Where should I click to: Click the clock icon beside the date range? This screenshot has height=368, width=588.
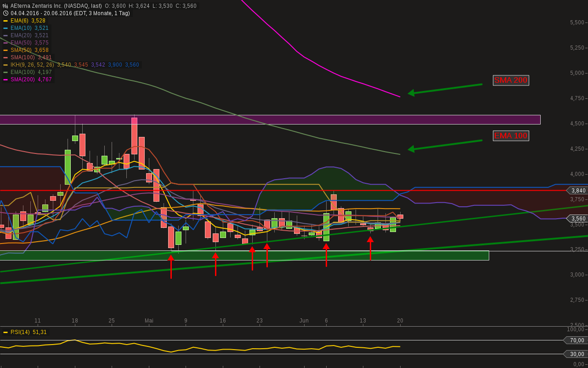pos(6,13)
